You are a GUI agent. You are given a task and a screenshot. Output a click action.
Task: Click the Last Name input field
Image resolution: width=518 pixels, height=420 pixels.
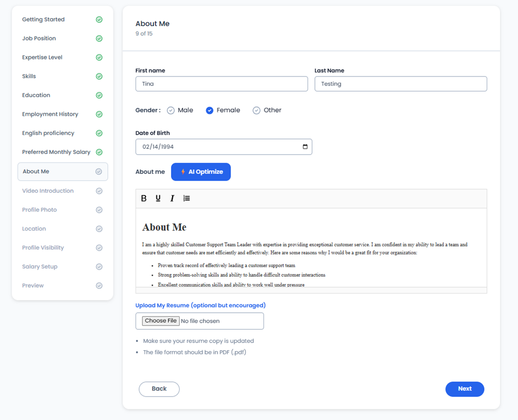pos(401,84)
